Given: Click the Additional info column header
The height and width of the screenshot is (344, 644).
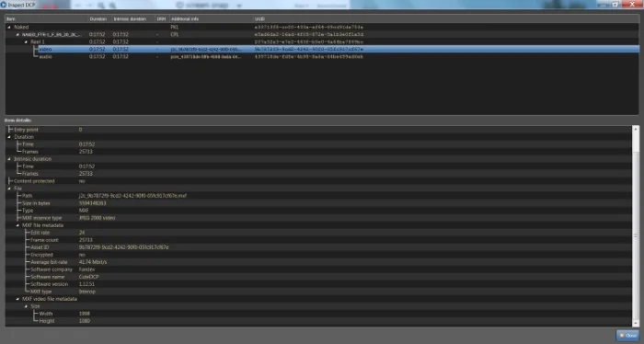Looking at the screenshot, I should [x=211, y=19].
